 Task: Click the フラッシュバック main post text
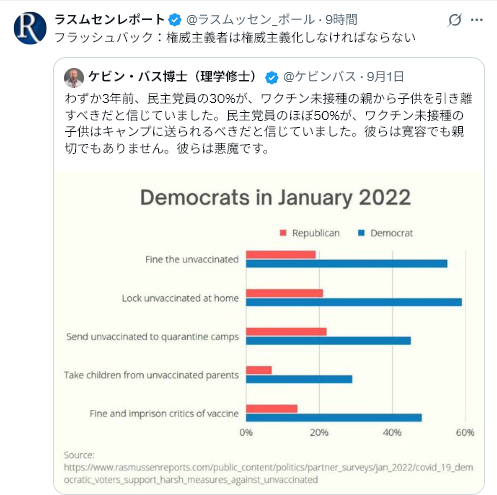(x=235, y=37)
